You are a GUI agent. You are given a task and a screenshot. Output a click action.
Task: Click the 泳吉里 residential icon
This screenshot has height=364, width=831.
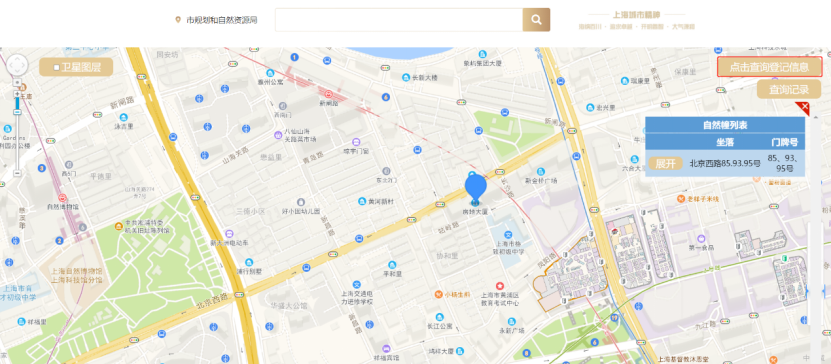(x=123, y=117)
